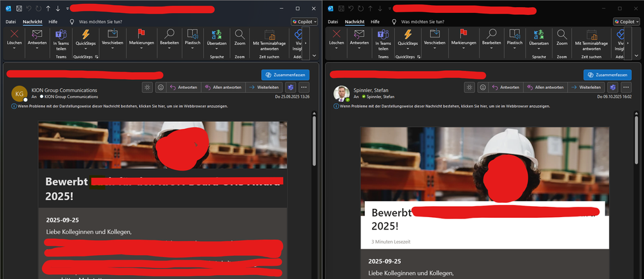Screen dimensions: 644x279
Task: Open Datei tab in Spinnler, Stefan window
Action: pos(333,22)
